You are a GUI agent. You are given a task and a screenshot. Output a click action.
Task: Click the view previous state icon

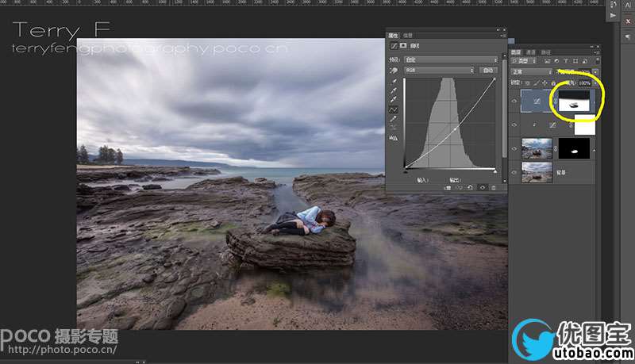(x=460, y=188)
